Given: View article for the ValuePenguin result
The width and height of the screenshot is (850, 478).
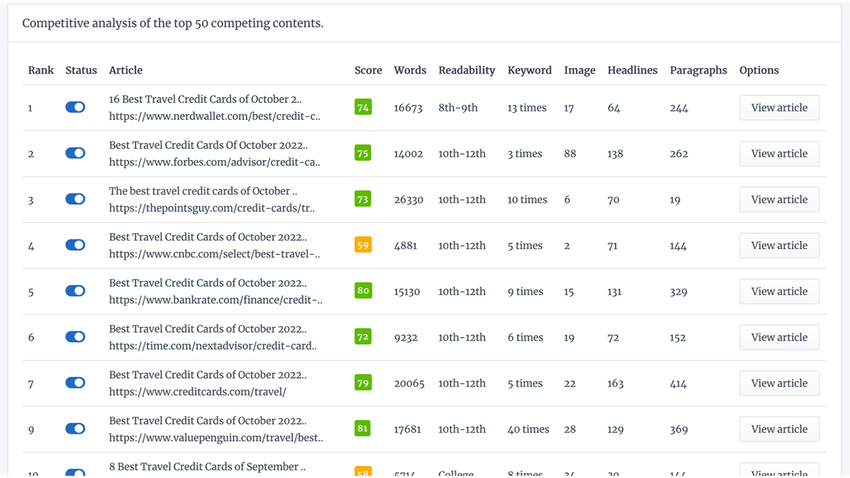Looking at the screenshot, I should tap(779, 430).
